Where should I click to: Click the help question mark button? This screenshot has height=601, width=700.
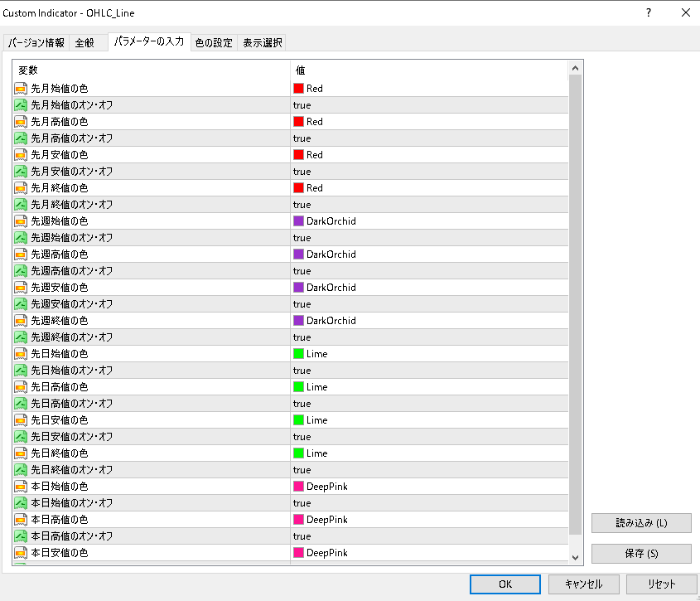click(649, 12)
